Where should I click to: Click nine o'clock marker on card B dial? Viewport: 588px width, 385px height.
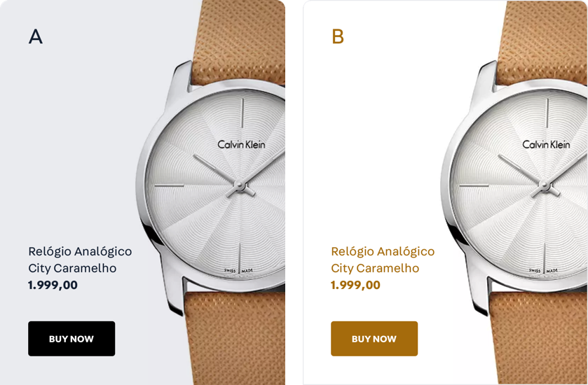[474, 185]
